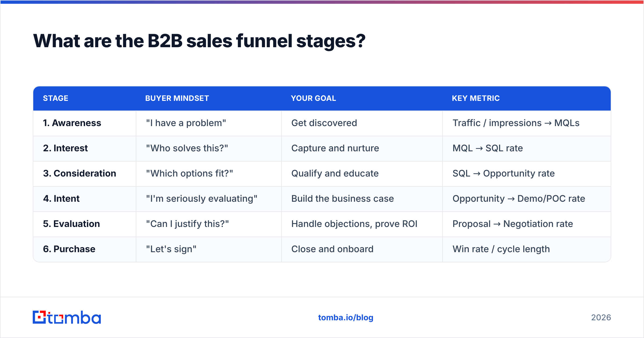644x338 pixels.
Task: Click the "5. Evaluation" stage cell
Action: coord(85,224)
